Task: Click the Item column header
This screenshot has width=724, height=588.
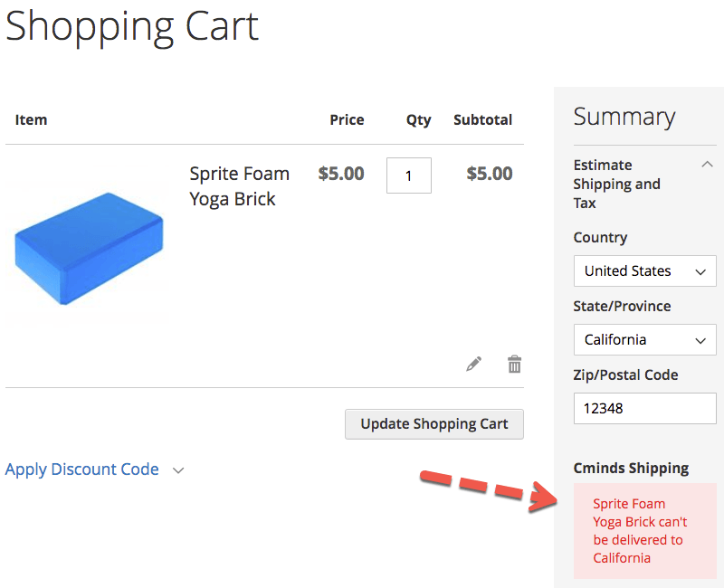Action: coord(31,119)
